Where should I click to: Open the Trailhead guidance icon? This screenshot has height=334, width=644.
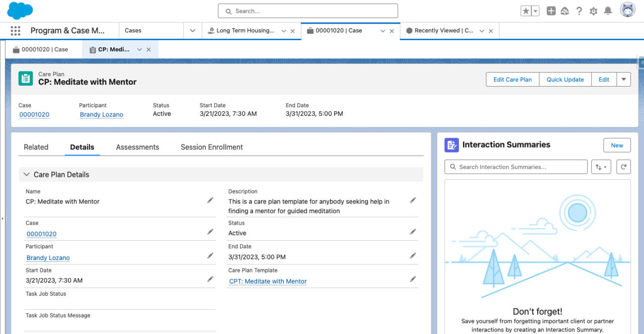click(x=565, y=11)
